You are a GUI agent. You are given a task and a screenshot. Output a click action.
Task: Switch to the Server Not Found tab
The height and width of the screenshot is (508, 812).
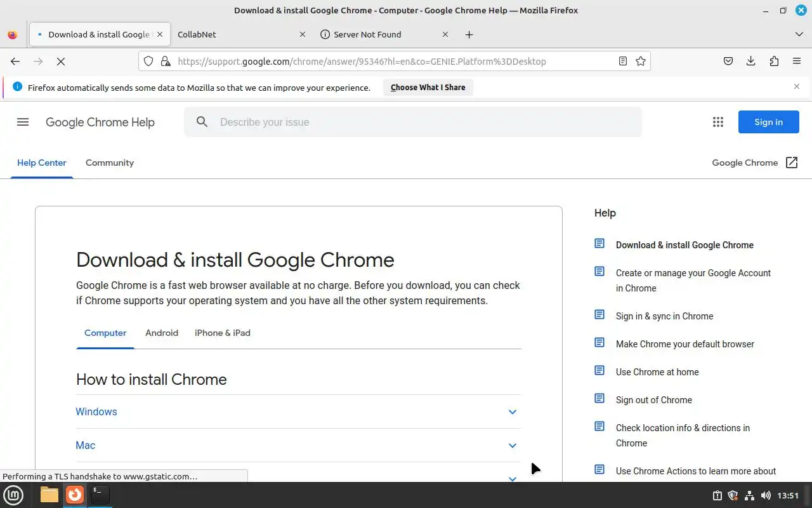click(x=384, y=34)
